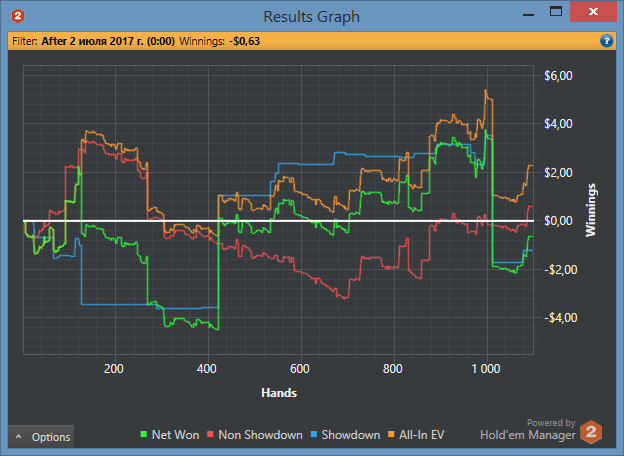The width and height of the screenshot is (624, 456).
Task: Click the 'Hands' x-axis title
Action: tap(279, 393)
